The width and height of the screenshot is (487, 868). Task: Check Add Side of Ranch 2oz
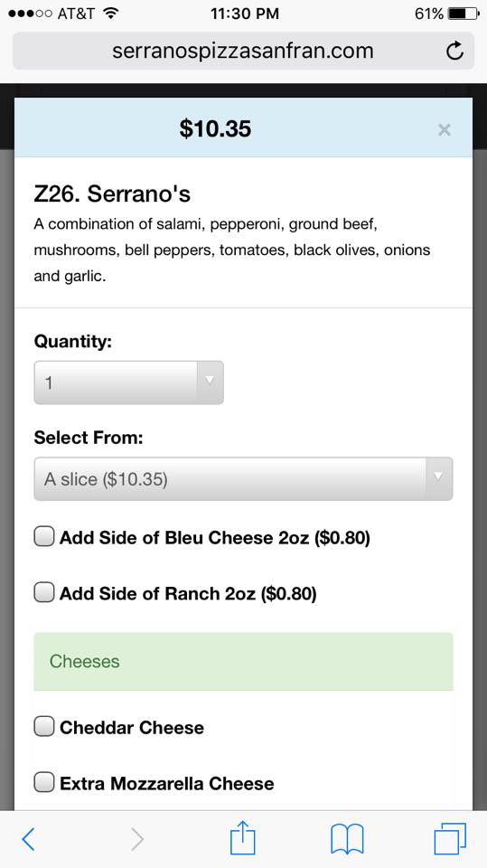click(x=44, y=593)
